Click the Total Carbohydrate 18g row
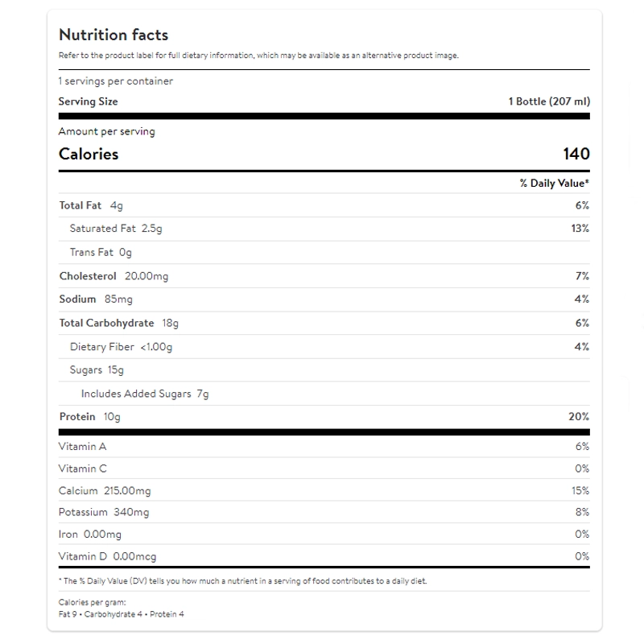Image resolution: width=644 pixels, height=644 pixels. (119, 323)
